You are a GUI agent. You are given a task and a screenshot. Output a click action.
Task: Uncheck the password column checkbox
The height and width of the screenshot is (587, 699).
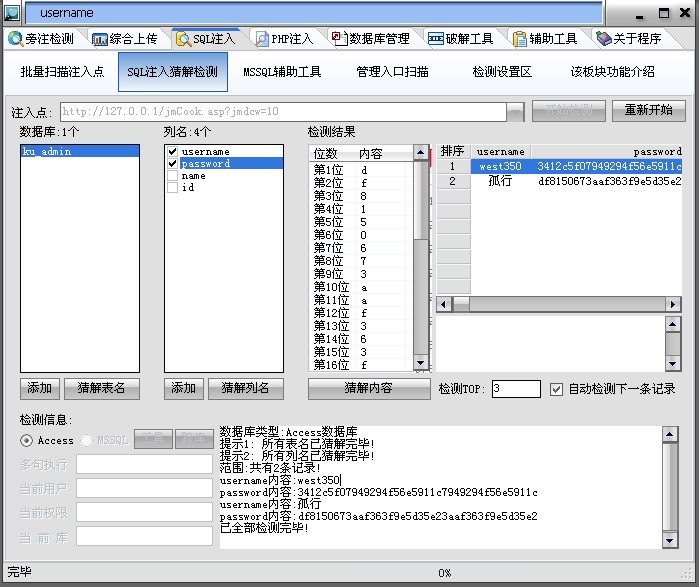tap(173, 164)
